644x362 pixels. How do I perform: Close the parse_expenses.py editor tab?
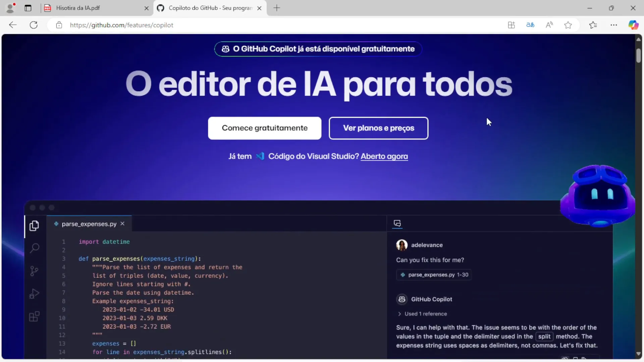pos(122,224)
